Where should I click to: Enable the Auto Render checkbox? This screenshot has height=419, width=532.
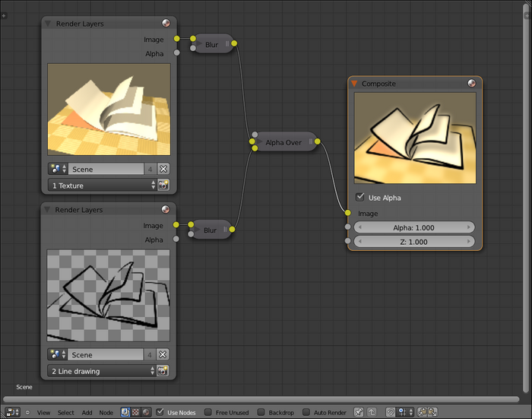tap(306, 412)
